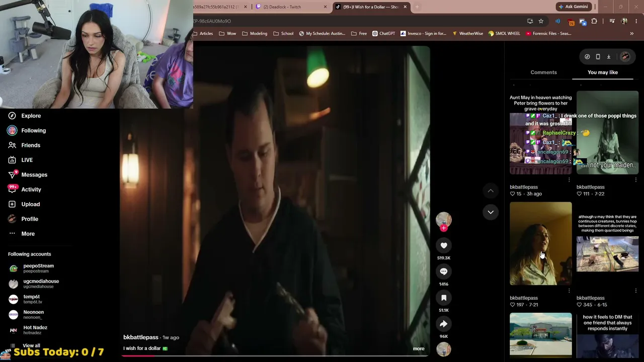This screenshot has width=644, height=362.
Task: Open the spinning sound disc avatar
Action: 444,349
